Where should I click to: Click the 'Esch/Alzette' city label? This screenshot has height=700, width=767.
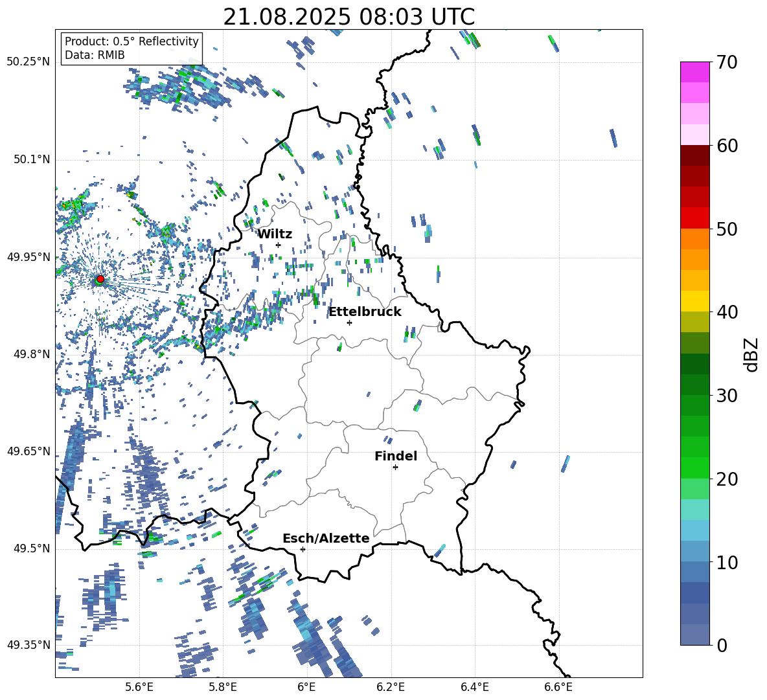click(x=326, y=539)
